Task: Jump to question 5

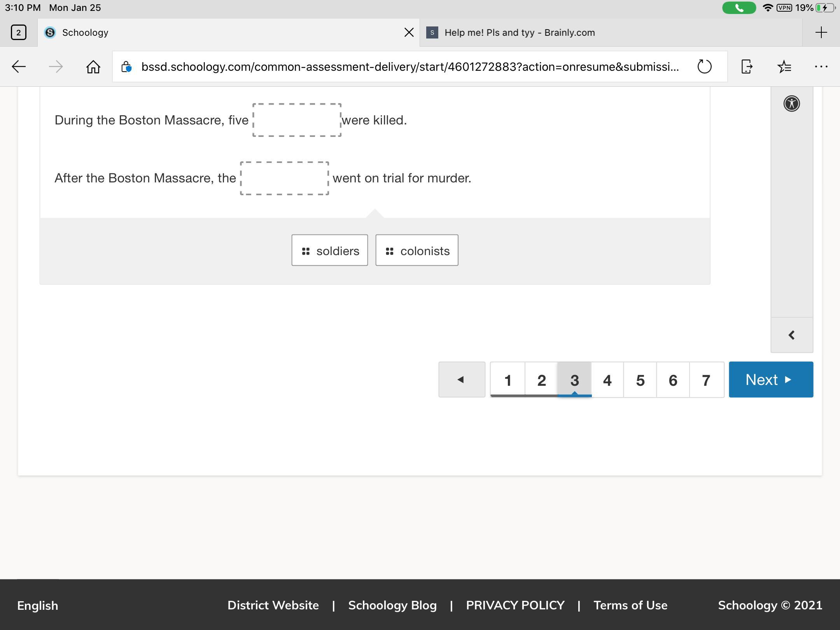Action: point(640,380)
